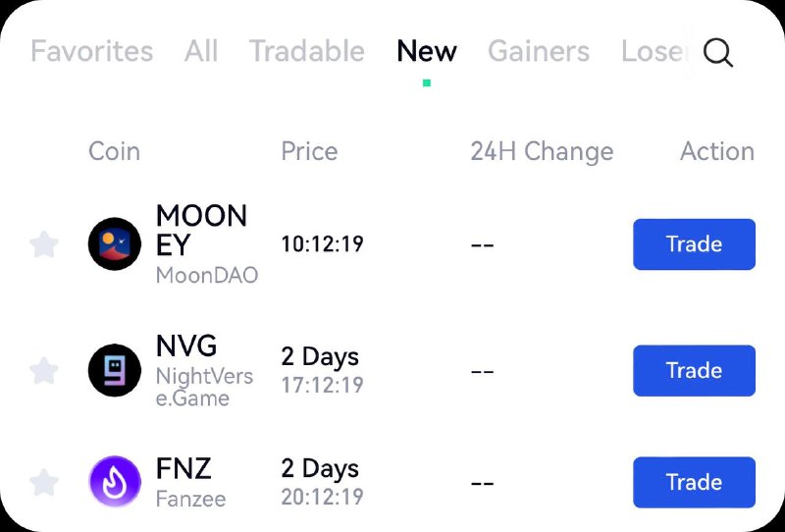Toggle the NVG favorite star
This screenshot has height=532, width=785.
[44, 371]
